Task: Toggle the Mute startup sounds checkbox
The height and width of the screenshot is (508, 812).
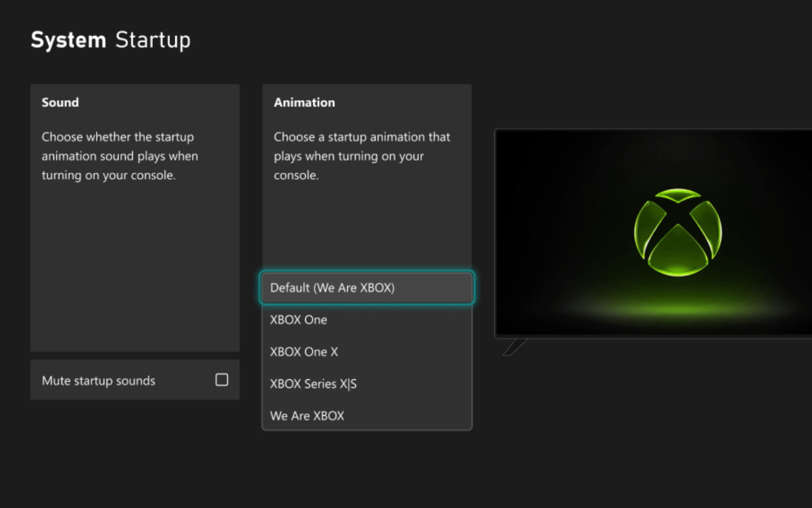Action: click(x=221, y=380)
